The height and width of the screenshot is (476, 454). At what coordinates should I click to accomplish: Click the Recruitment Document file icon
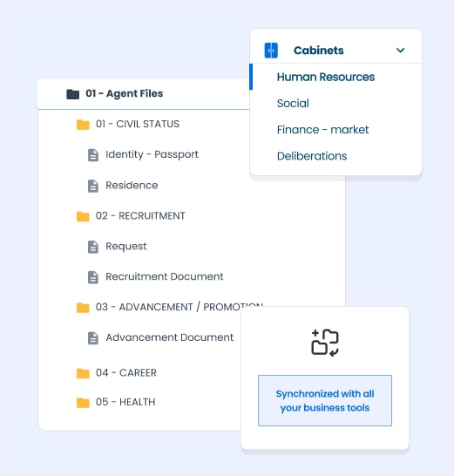[x=93, y=277]
